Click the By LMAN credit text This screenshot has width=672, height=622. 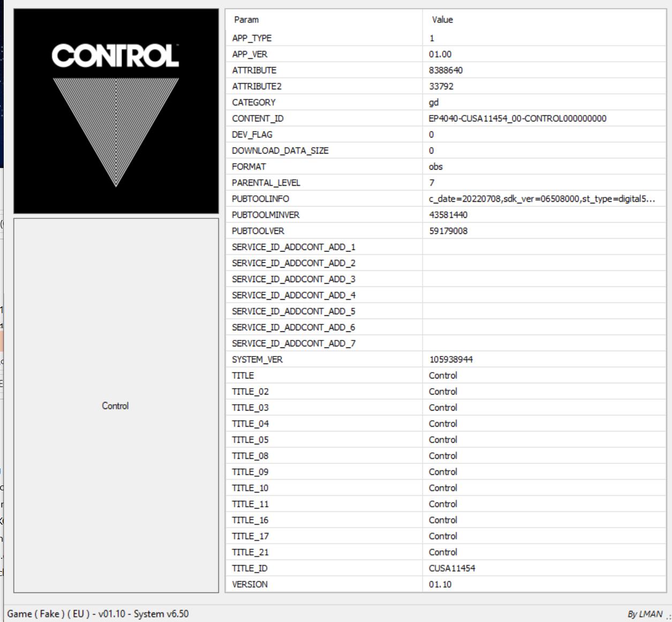point(645,614)
